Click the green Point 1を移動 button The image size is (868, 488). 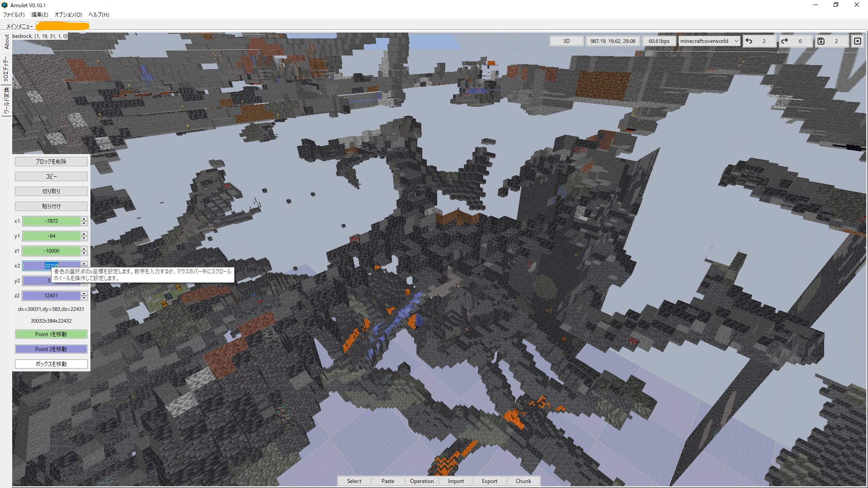coord(51,334)
